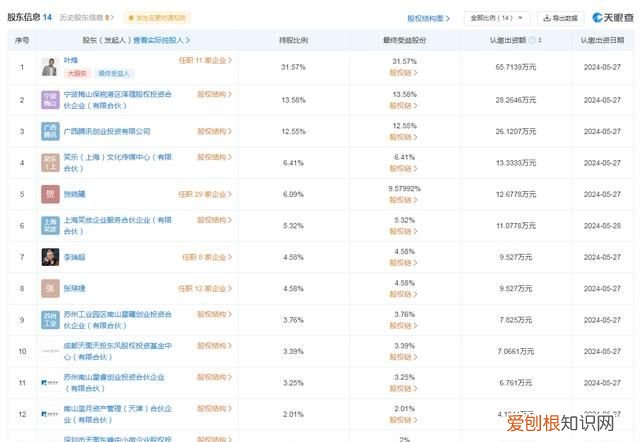The width and height of the screenshot is (640, 442).
Task: Open the 天眼查 logo
Action: point(613,18)
